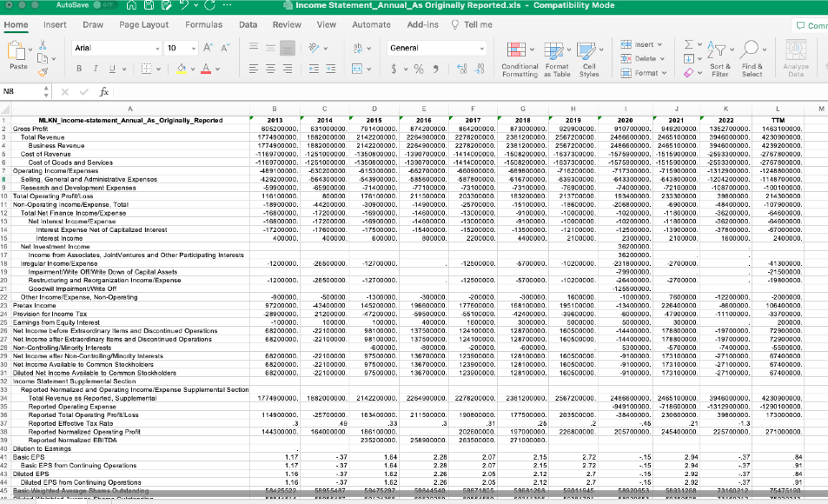The height and width of the screenshot is (504, 828).
Task: Open the font color swatch
Action: 206,70
